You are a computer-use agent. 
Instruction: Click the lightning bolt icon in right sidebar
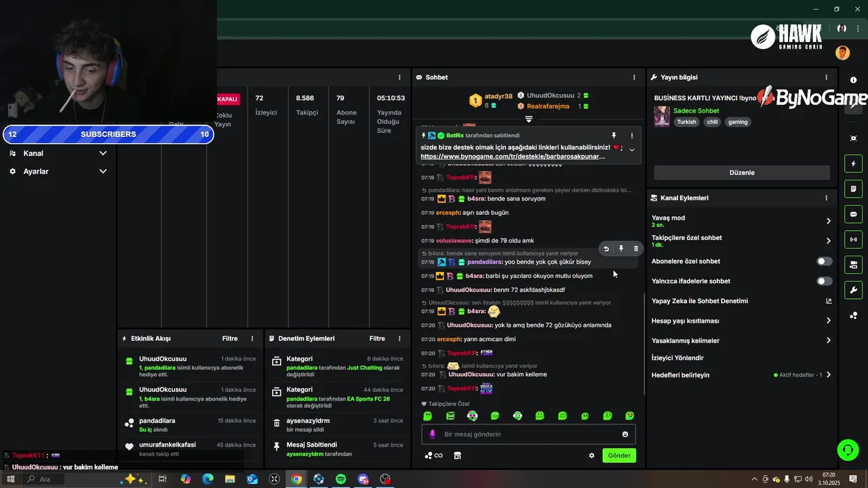tap(853, 163)
